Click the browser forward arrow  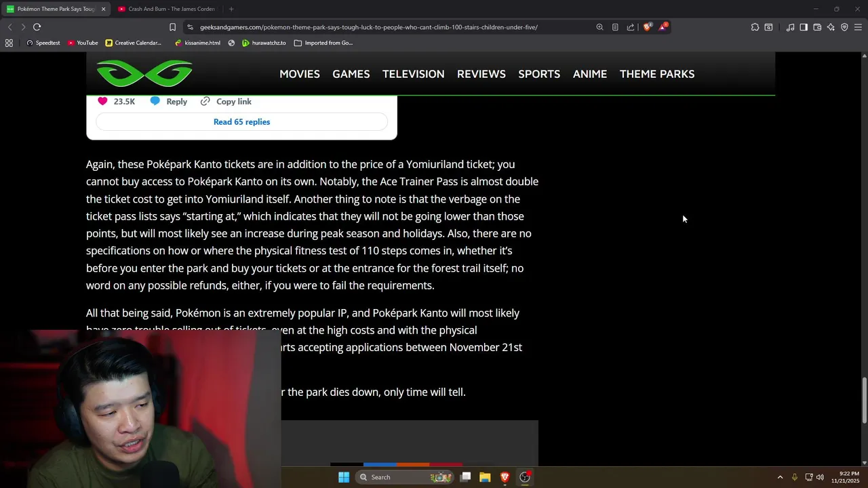pos(23,27)
